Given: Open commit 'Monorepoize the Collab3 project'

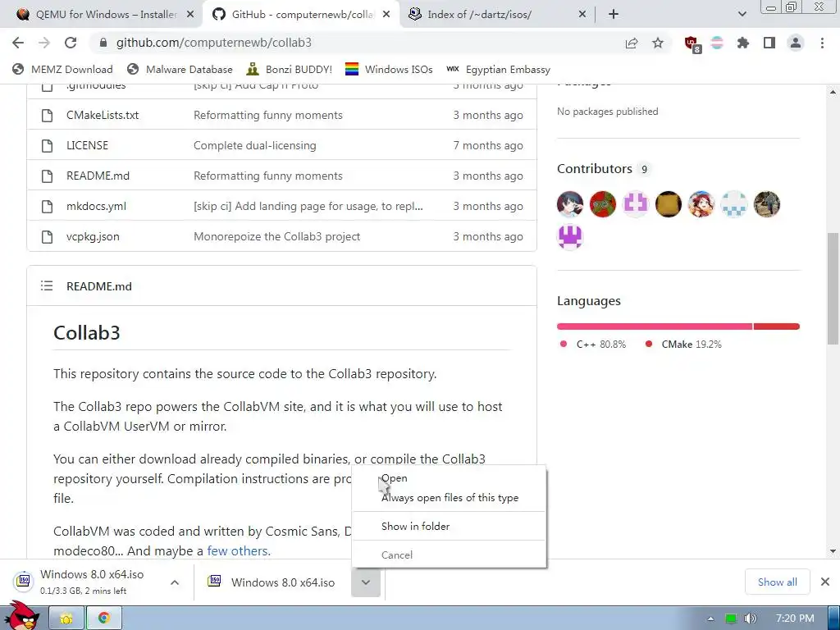Looking at the screenshot, I should click(x=277, y=237).
